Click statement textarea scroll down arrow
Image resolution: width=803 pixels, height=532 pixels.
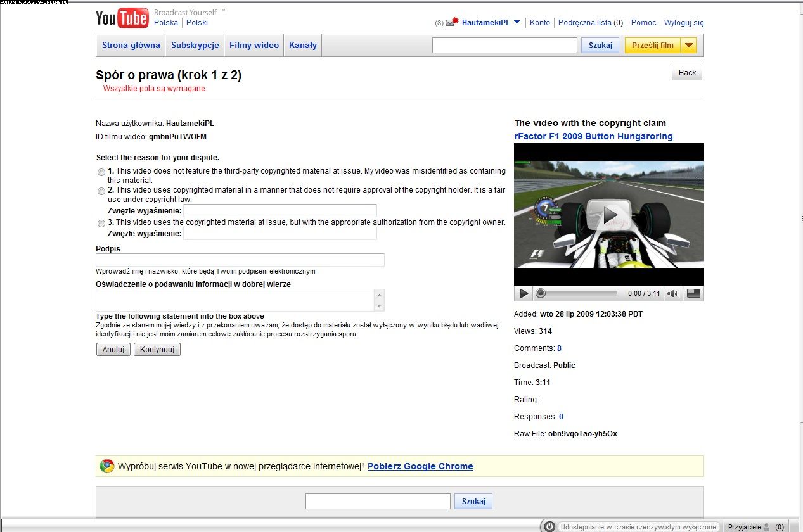(x=380, y=306)
